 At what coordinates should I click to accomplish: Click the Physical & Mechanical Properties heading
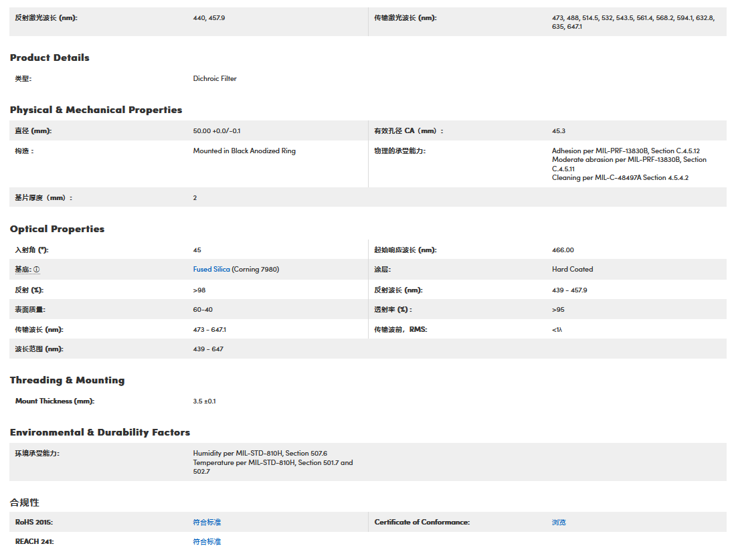[x=96, y=110]
